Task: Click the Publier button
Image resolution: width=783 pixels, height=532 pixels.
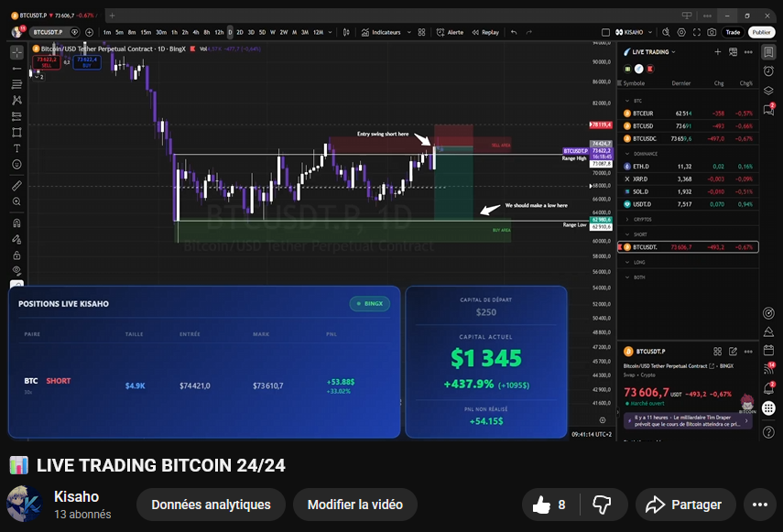Action: (761, 32)
